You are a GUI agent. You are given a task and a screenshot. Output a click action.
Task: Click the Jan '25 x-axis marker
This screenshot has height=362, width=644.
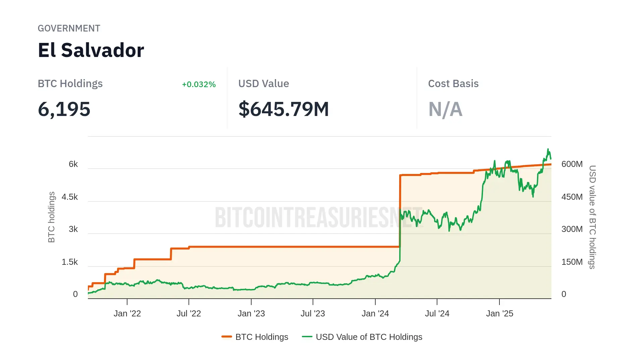point(499,313)
